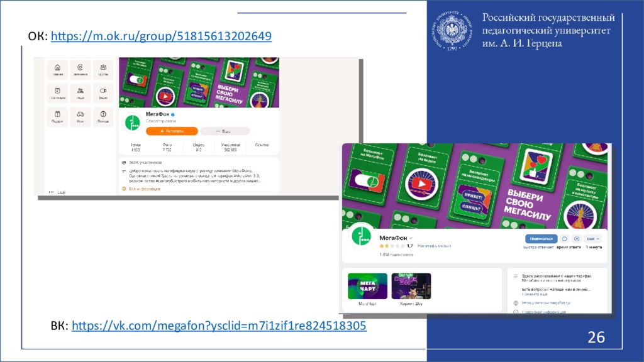This screenshot has width=644, height=362.
Task: Click the VK subscribers count text
Action: (x=396, y=255)
